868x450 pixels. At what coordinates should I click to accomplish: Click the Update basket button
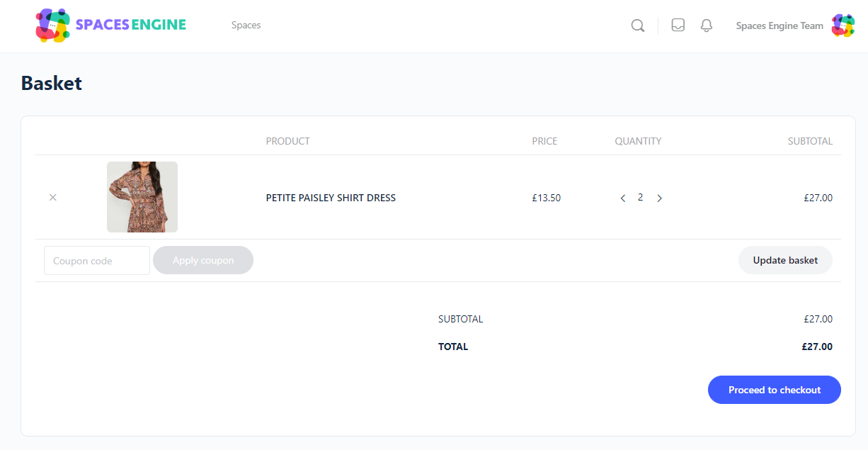point(785,260)
